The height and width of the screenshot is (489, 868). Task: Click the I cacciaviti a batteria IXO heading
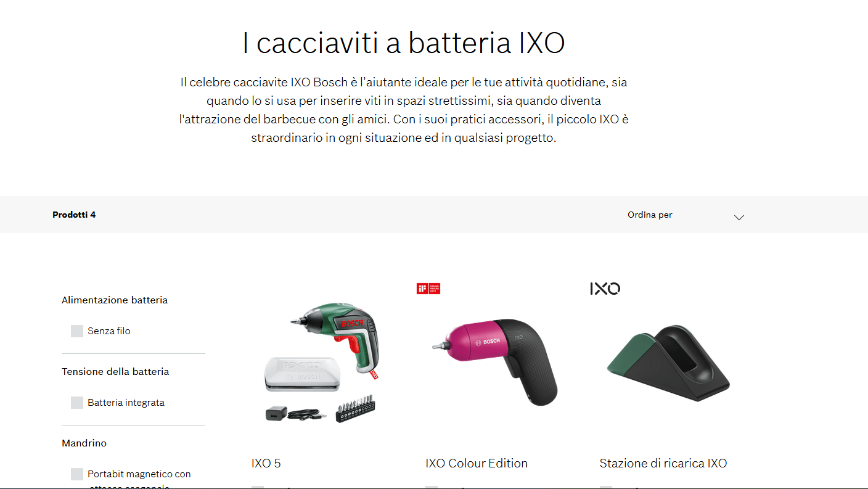pos(404,44)
